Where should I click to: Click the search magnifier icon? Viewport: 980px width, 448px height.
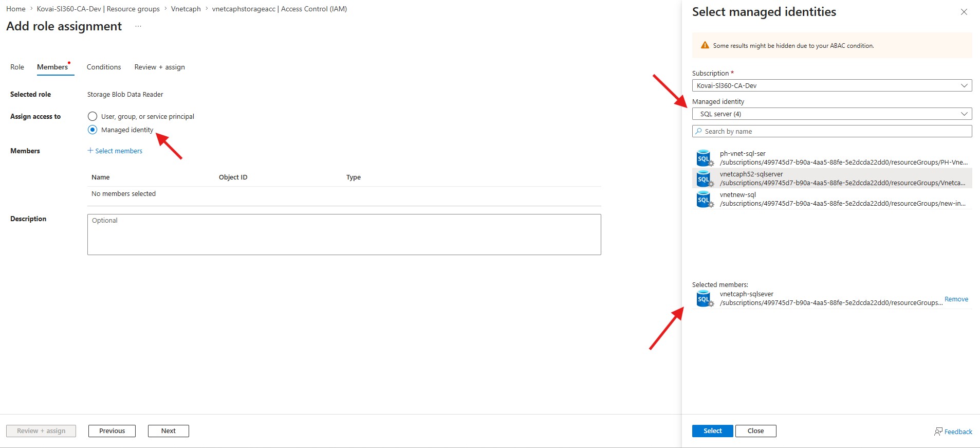pyautogui.click(x=698, y=131)
